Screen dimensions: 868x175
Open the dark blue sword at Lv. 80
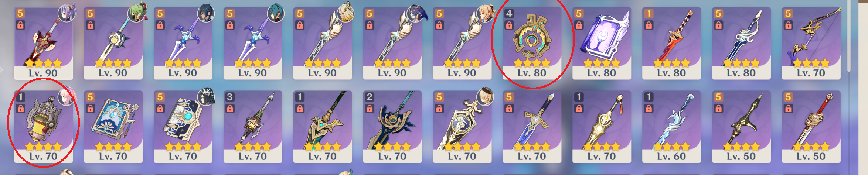741,43
